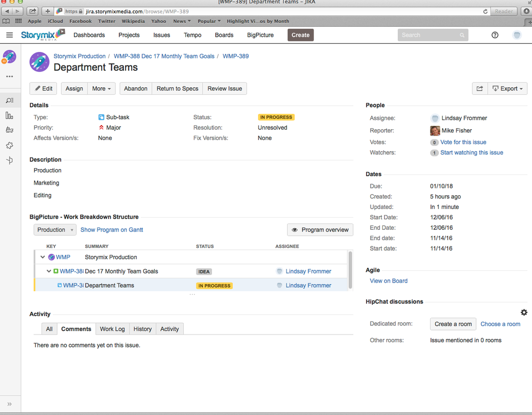The width and height of the screenshot is (532, 415).
Task: Click the project rocket icon in sidebar
Action: pos(10,56)
